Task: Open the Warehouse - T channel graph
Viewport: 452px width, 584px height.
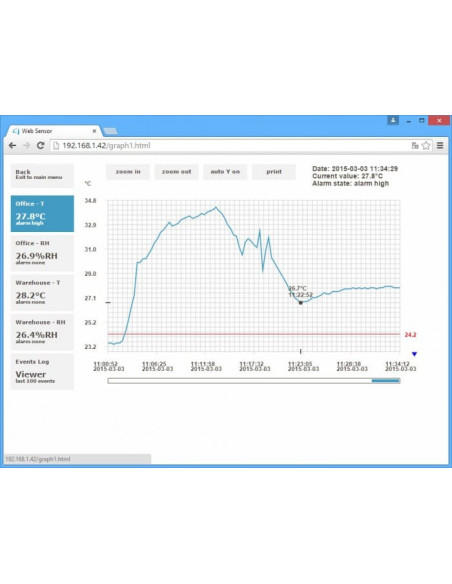Action: coord(42,292)
